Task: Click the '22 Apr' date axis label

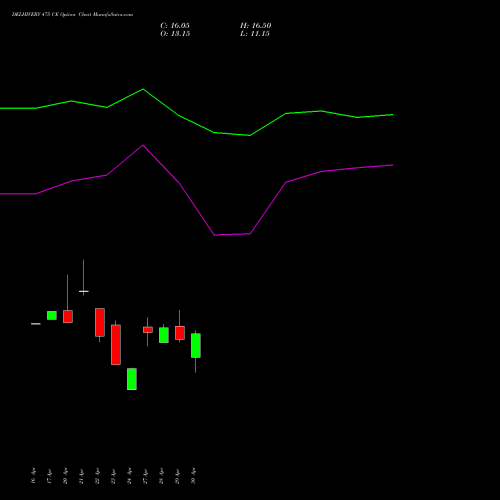Action: pos(97,476)
